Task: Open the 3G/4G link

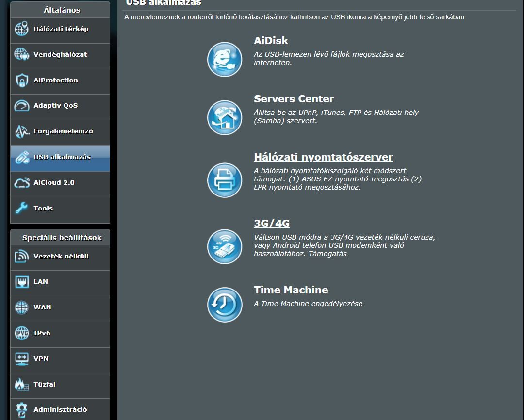Action: (272, 223)
